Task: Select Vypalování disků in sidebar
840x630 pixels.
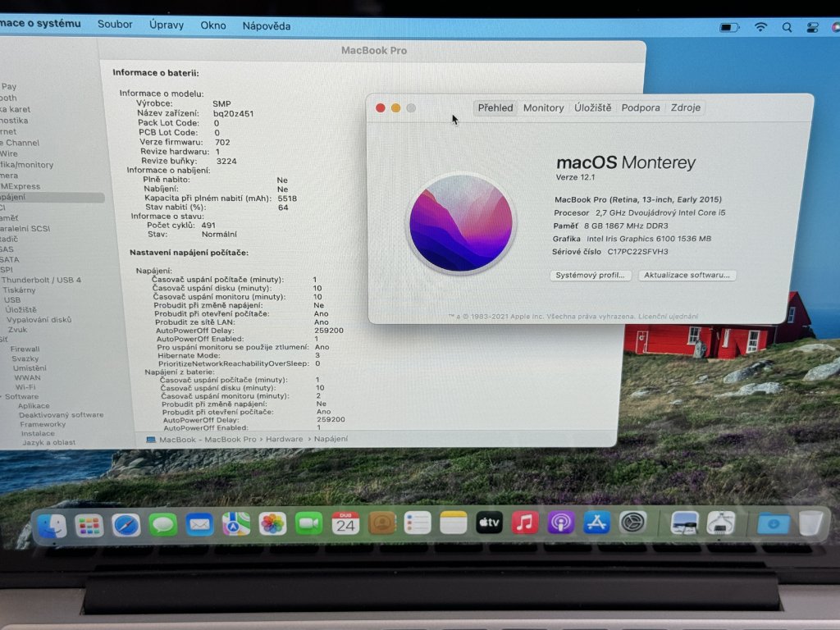Action: click(x=39, y=320)
